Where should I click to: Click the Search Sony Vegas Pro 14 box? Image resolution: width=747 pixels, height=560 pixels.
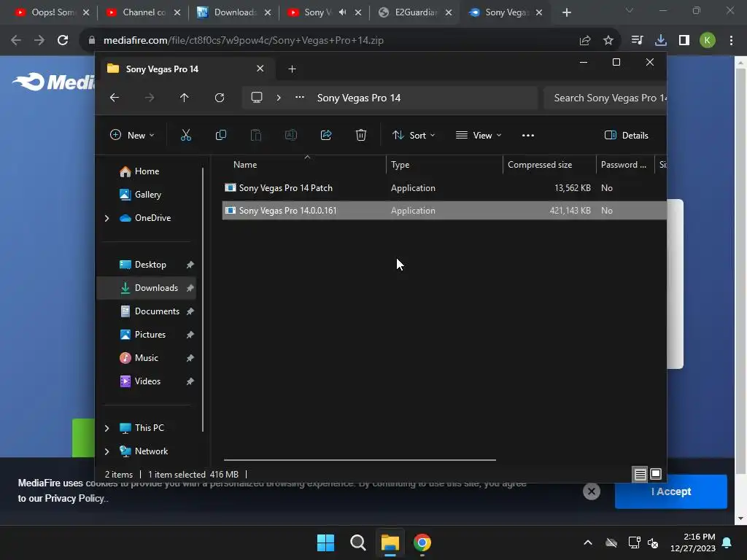[x=605, y=98]
